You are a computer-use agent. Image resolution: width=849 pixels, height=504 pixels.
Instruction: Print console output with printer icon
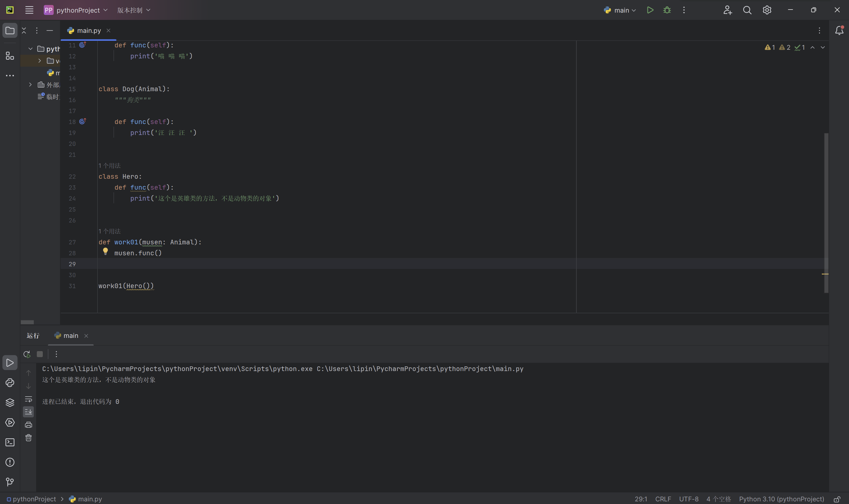point(29,425)
